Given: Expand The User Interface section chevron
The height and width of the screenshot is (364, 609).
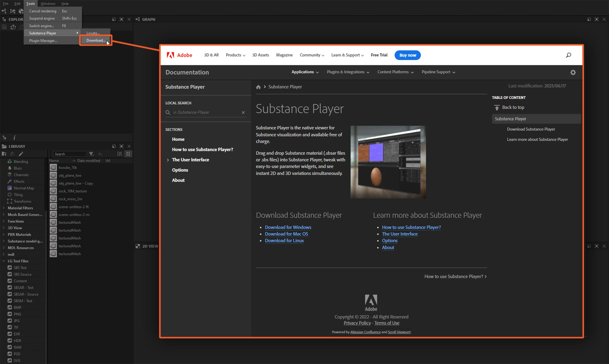Looking at the screenshot, I should (168, 160).
